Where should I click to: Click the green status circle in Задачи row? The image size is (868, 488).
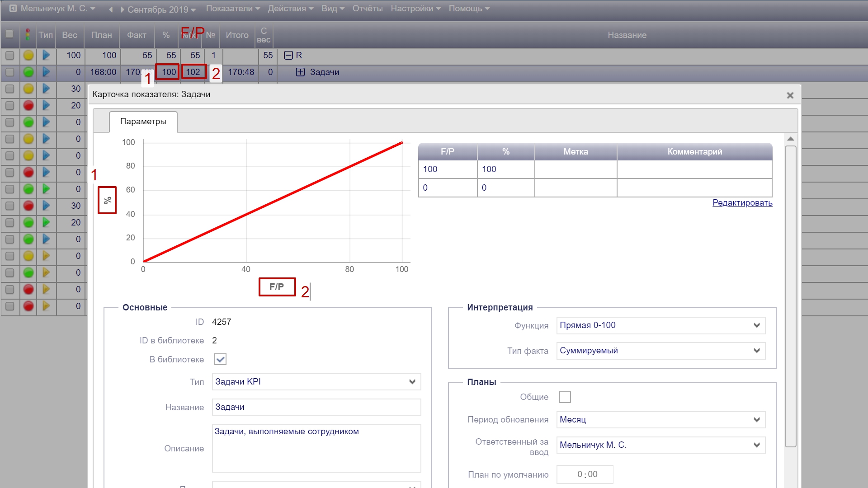click(28, 72)
